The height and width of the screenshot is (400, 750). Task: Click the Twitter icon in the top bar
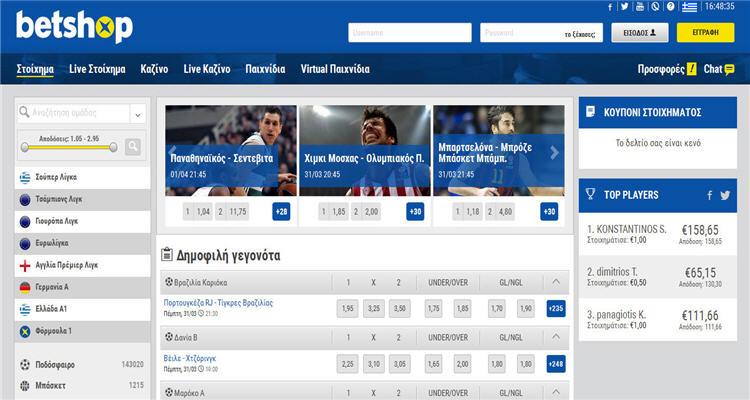(x=625, y=6)
